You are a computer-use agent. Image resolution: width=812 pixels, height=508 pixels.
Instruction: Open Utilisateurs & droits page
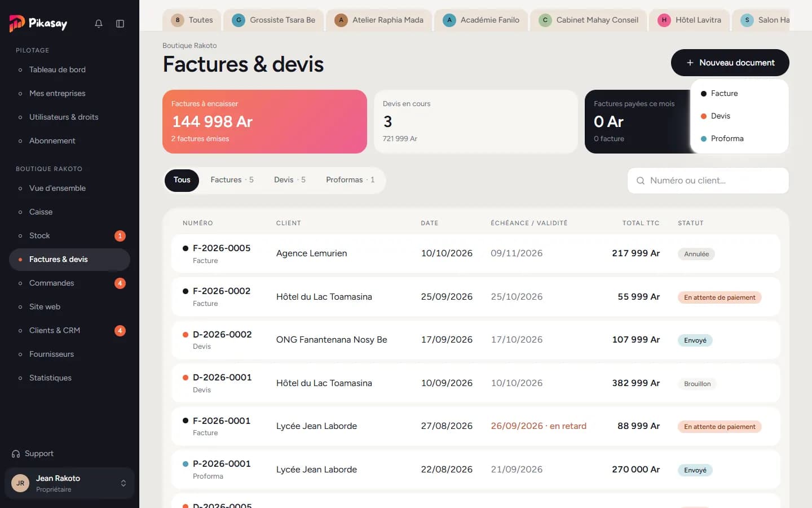click(x=69, y=117)
